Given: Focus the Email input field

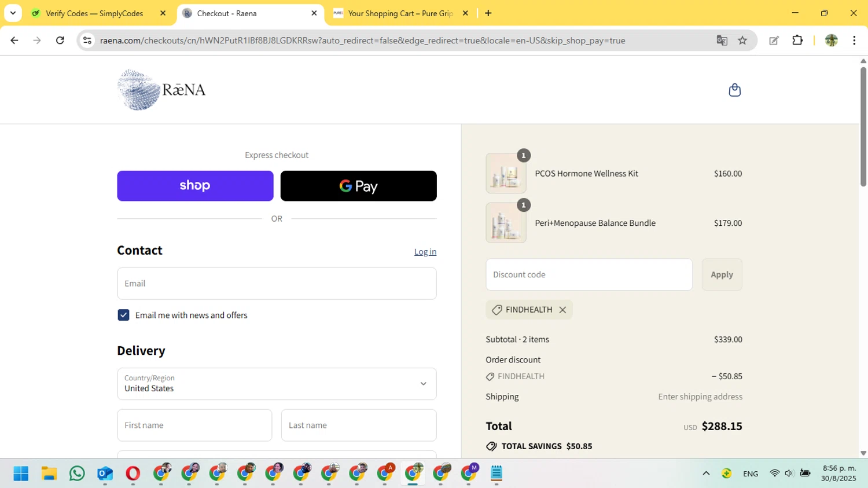Looking at the screenshot, I should [277, 284].
